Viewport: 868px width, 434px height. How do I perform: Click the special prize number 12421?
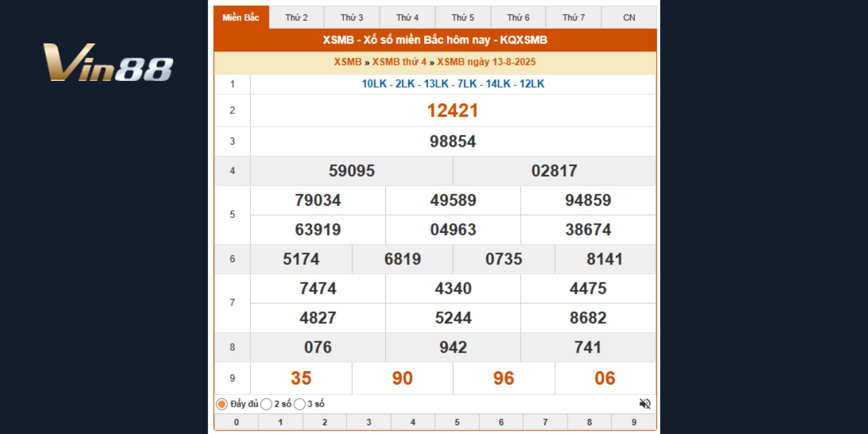click(x=453, y=111)
